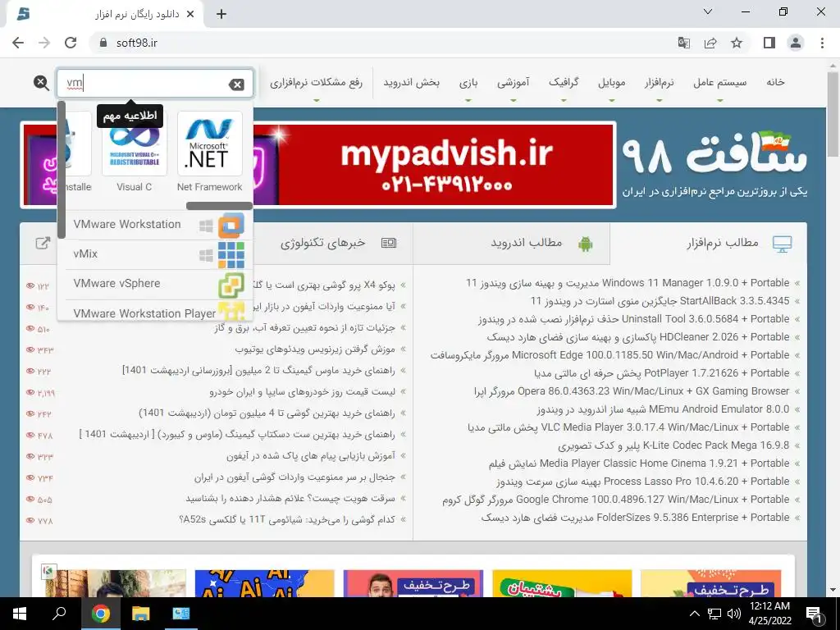The image size is (840, 630).
Task: Reload the soft98.ir page
Action: (71, 43)
